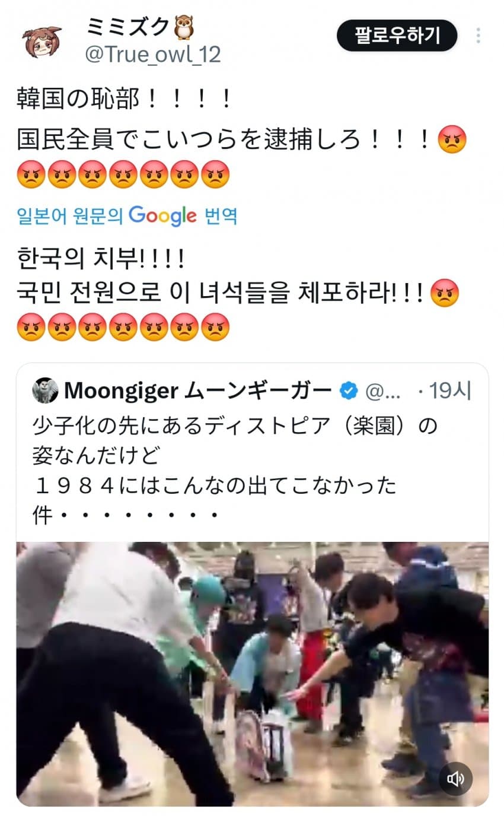Tap the line 1984にはこんなの出てこなかった
The width and height of the screenshot is (504, 816).
pyautogui.click(x=214, y=486)
